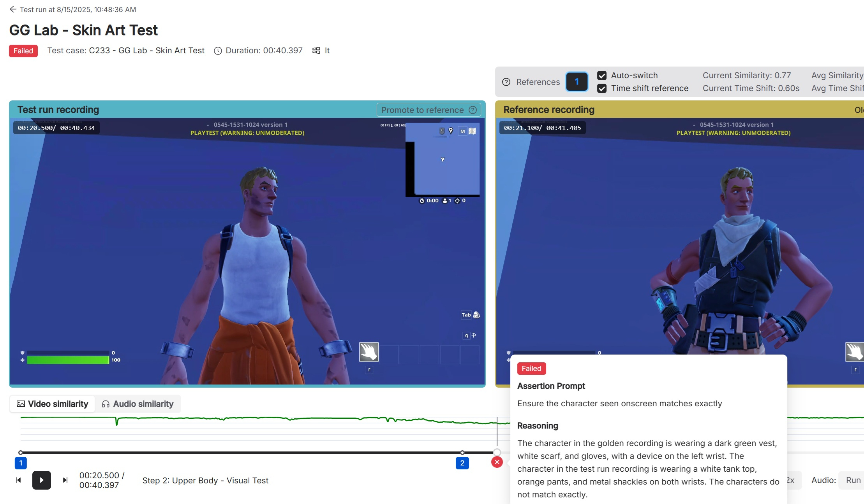This screenshot has width=864, height=504.
Task: Click the Tab inventory icon in game HUD
Action: tap(476, 315)
